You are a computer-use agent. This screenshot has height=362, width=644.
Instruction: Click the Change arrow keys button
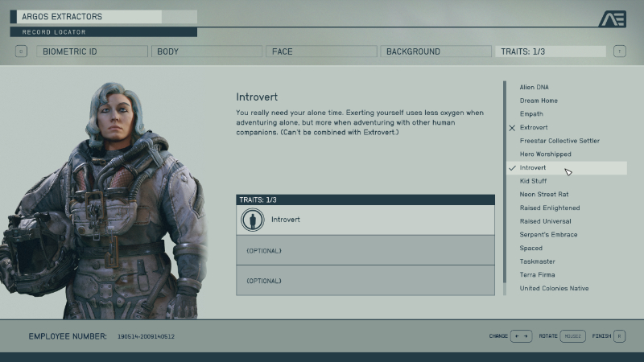[521, 335]
